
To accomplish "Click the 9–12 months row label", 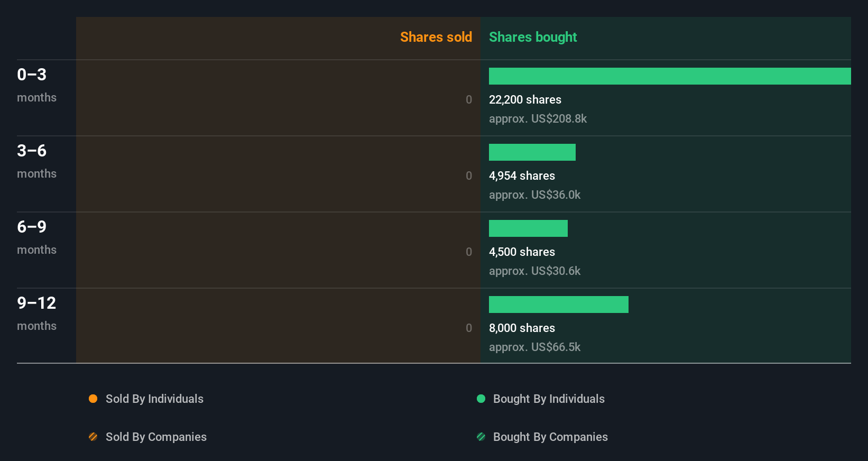I will click(x=36, y=314).
